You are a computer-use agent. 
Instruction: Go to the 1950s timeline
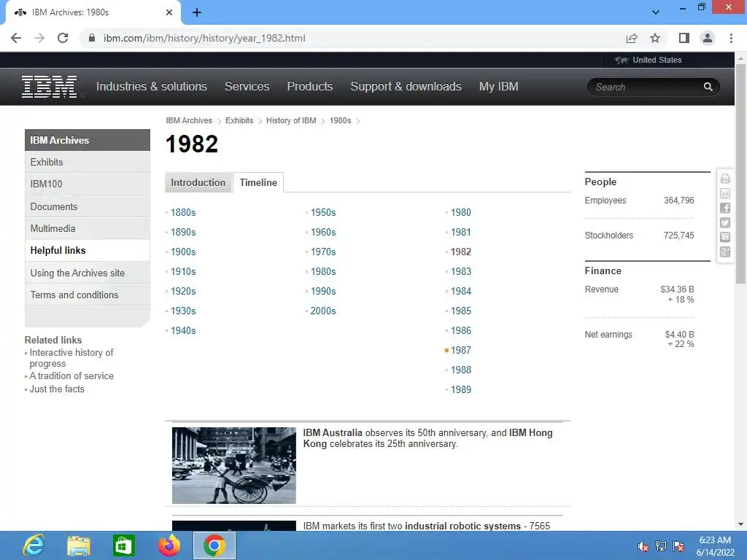point(323,212)
